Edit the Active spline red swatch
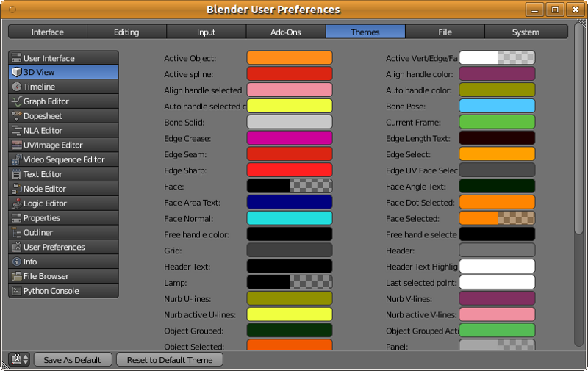The image size is (588, 371). [290, 73]
